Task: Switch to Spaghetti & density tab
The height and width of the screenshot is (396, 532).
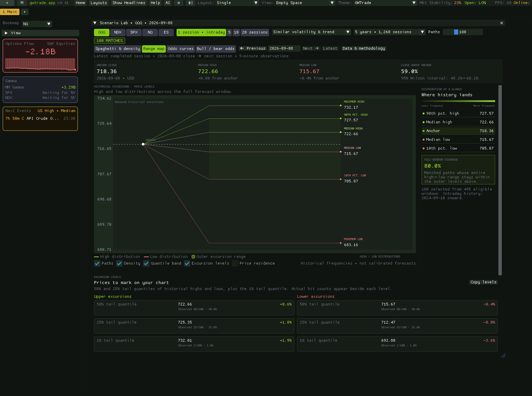Action: coord(117,49)
